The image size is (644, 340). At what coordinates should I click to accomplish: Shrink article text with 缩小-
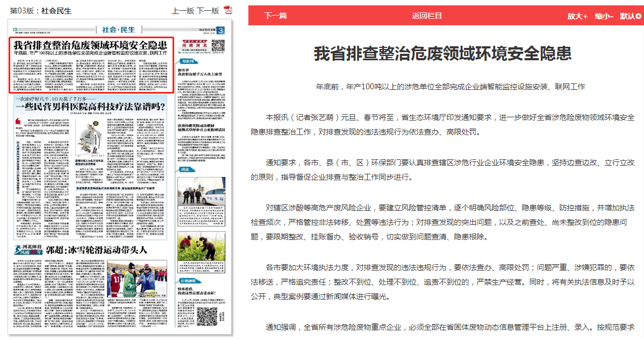(x=604, y=16)
